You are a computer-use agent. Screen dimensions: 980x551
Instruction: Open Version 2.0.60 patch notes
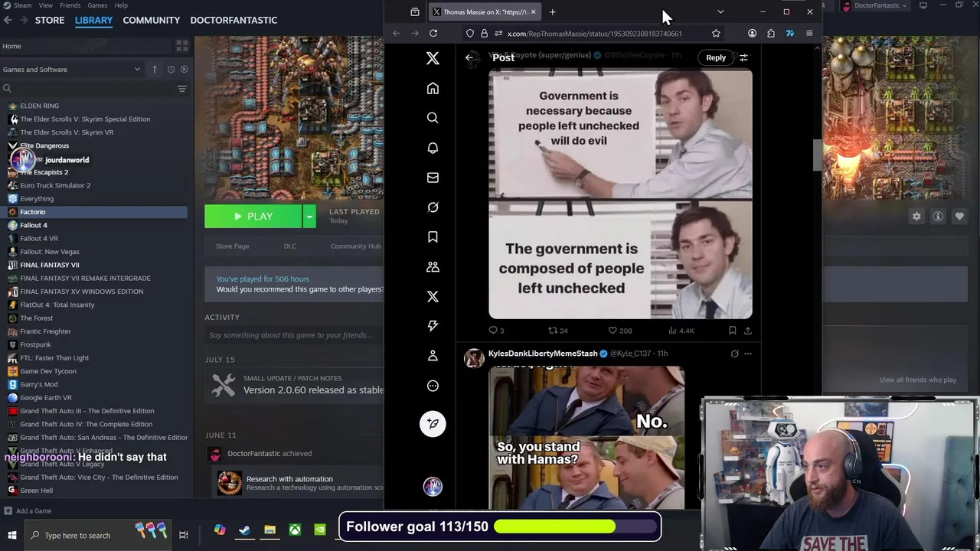(313, 390)
